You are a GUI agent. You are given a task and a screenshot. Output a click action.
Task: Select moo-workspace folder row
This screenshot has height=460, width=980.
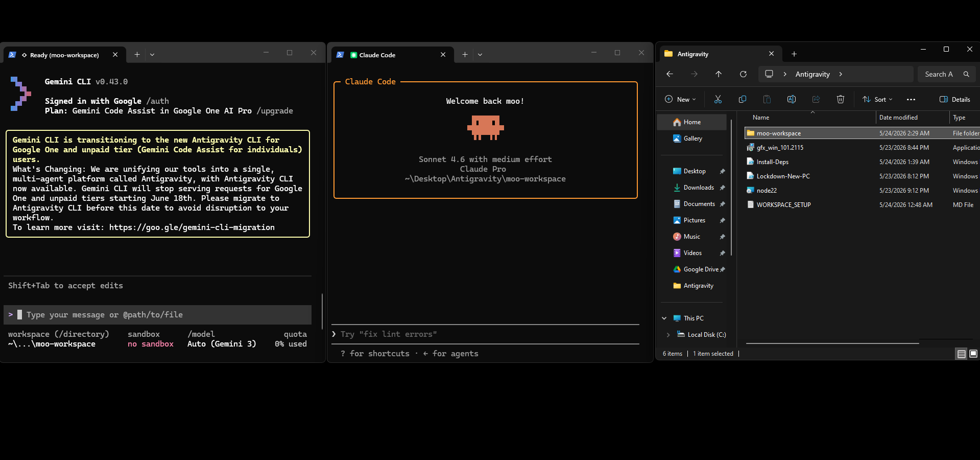click(862, 133)
